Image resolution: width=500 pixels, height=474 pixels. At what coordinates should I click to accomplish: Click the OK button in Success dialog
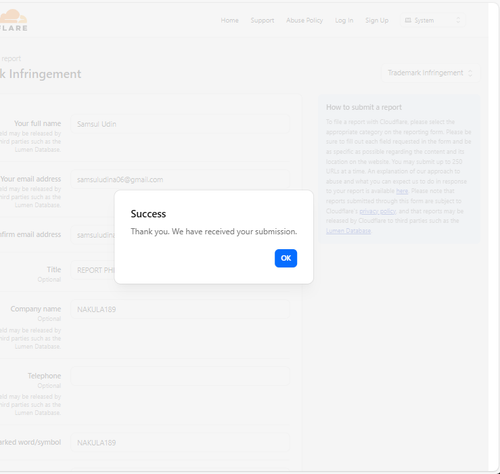coord(286,258)
